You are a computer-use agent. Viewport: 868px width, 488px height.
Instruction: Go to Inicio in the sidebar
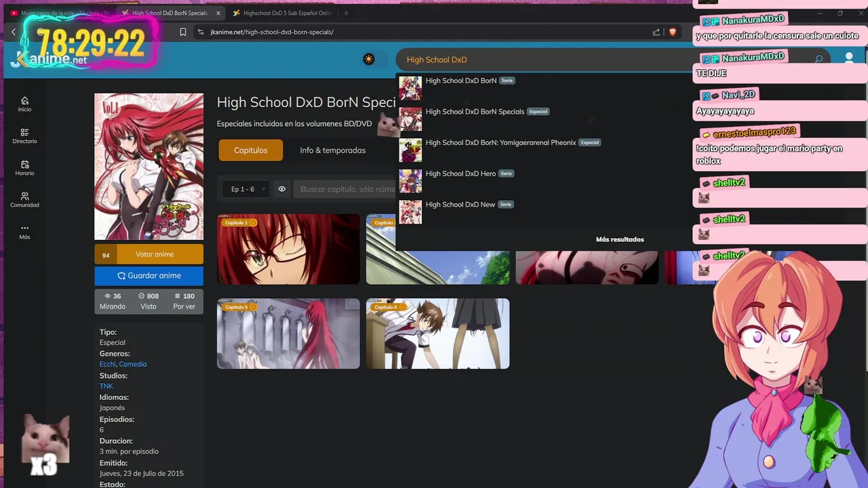[24, 104]
